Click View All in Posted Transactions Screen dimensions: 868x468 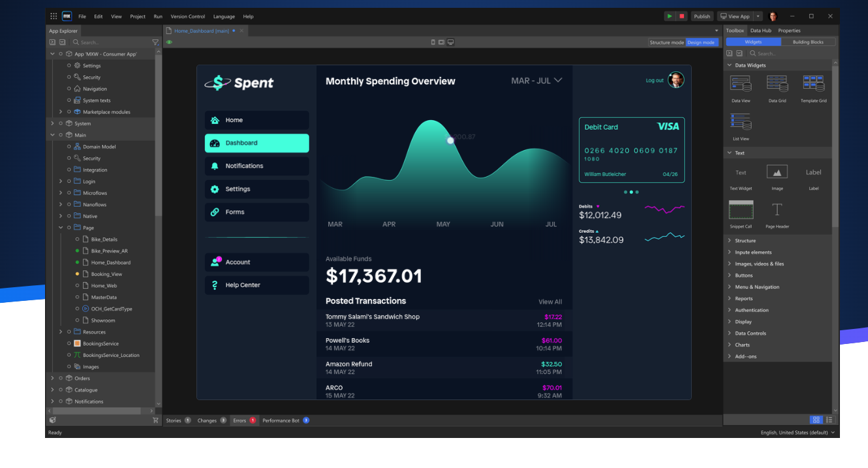[x=550, y=302]
